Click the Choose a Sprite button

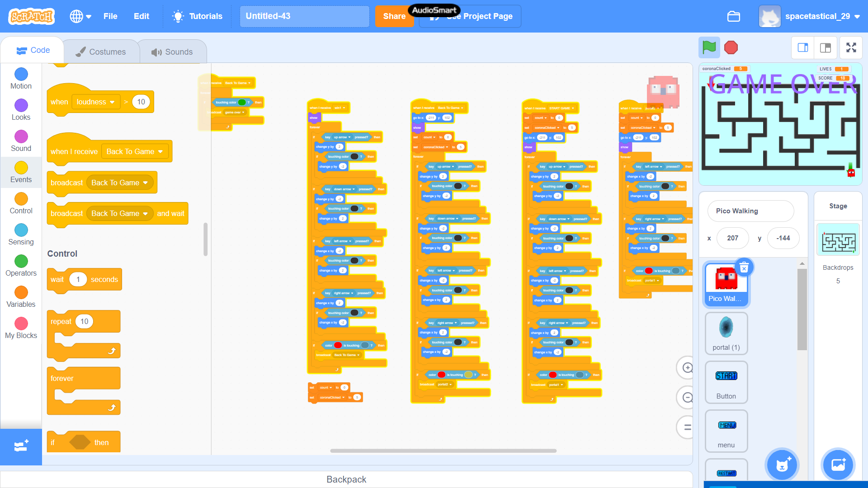782,465
